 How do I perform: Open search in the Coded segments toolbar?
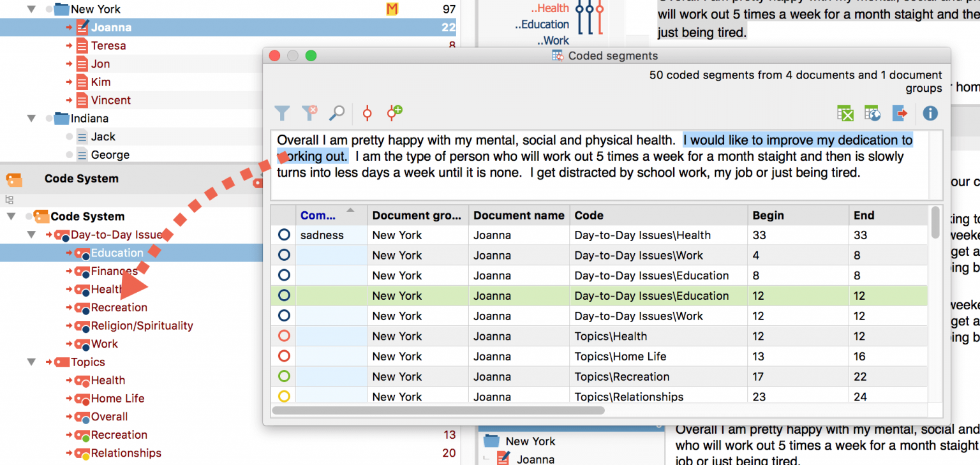pos(336,113)
